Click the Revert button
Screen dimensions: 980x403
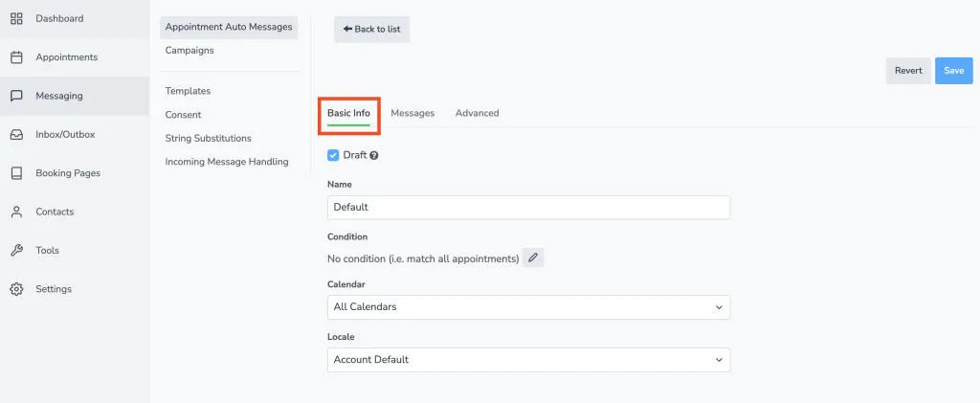(x=908, y=71)
